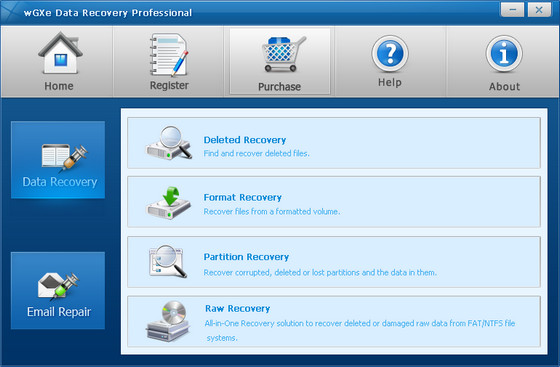Click the Deleted Recovery magnifier drive icon
This screenshot has width=560, height=367.
169,143
